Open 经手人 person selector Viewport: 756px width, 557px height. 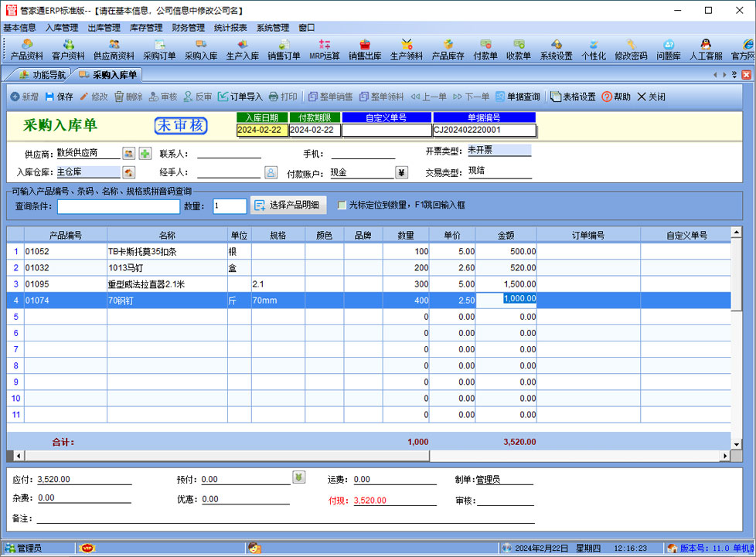(271, 172)
